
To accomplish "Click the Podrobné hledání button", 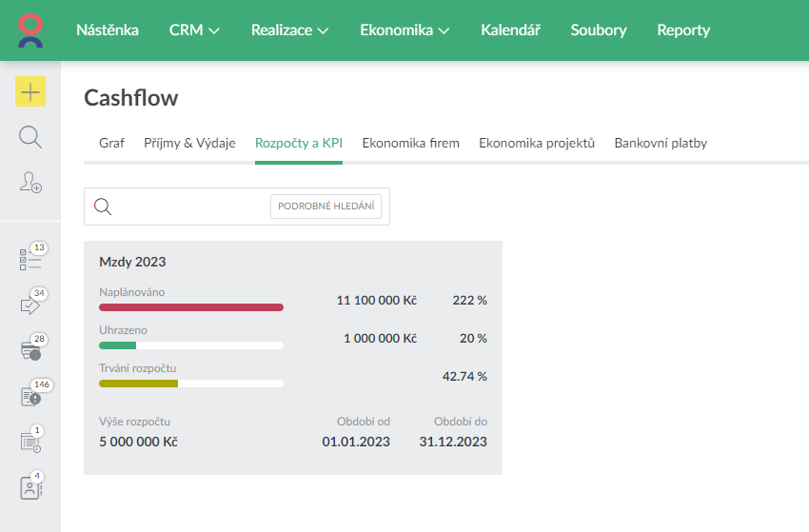I will click(x=326, y=207).
